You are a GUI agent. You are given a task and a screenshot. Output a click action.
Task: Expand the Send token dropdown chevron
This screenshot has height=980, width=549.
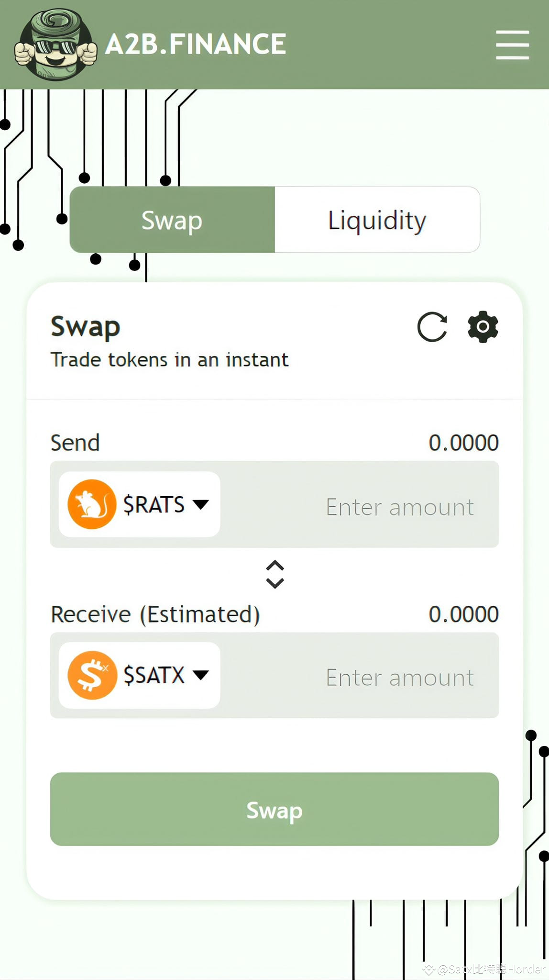201,504
